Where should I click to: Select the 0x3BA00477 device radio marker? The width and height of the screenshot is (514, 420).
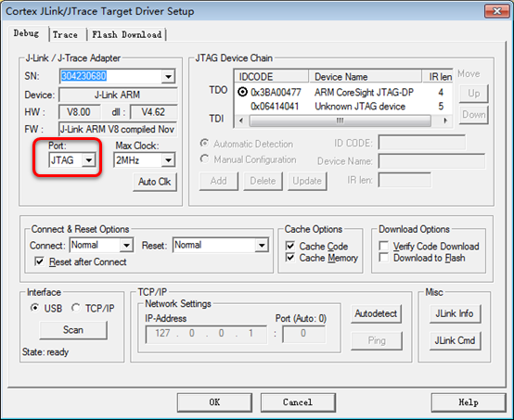(x=242, y=92)
